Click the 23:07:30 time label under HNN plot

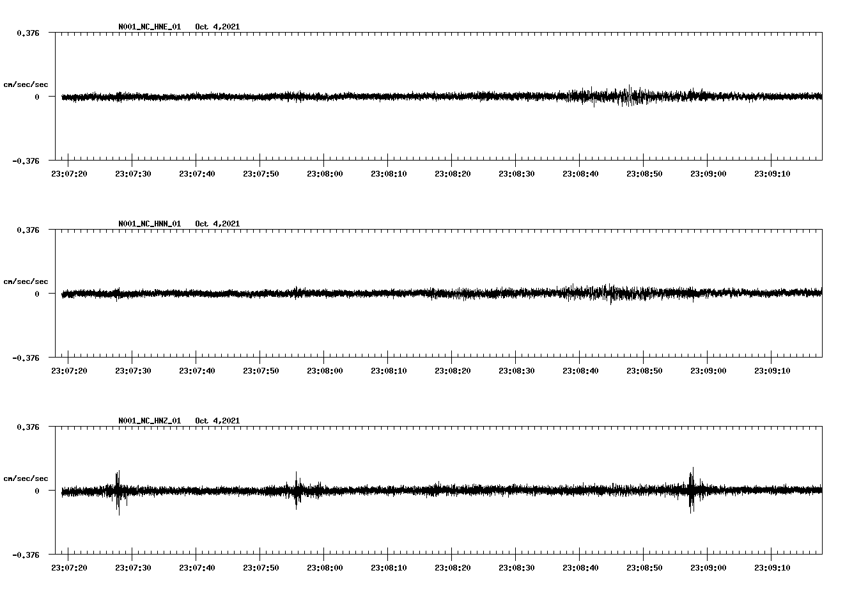coord(133,371)
